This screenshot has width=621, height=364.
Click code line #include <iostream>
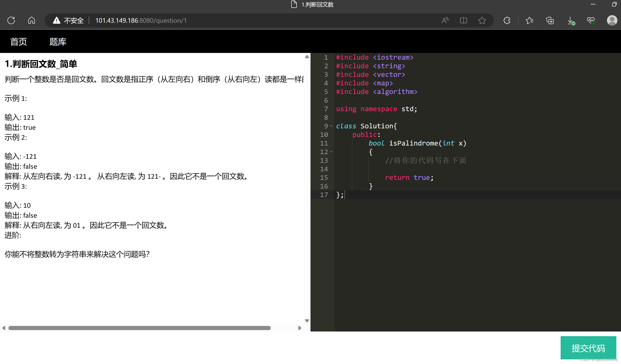tap(375, 57)
